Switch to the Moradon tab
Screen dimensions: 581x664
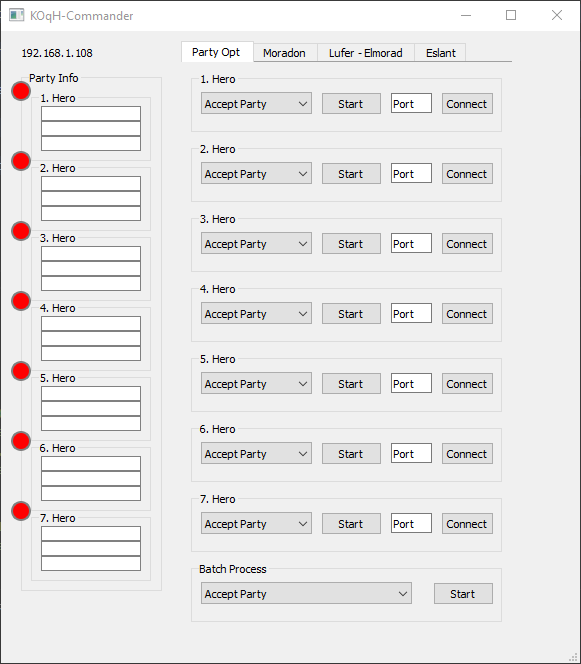point(285,53)
